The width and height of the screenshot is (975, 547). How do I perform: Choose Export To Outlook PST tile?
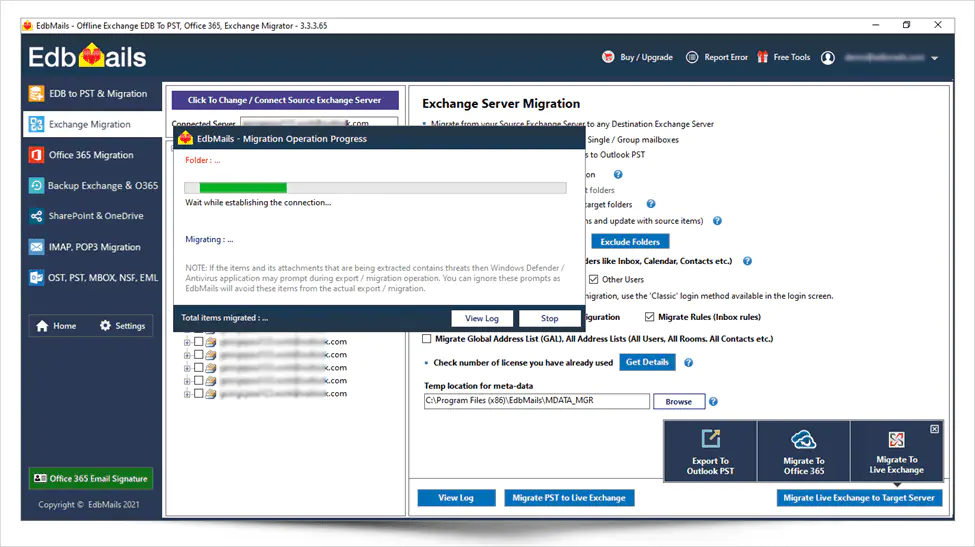tap(710, 451)
